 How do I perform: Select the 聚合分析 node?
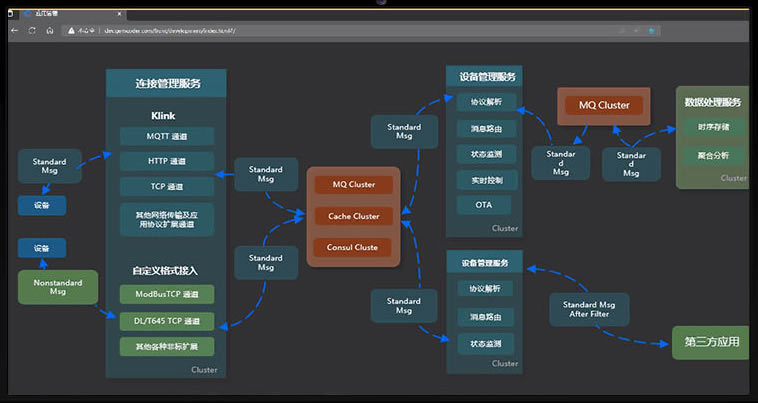[714, 155]
